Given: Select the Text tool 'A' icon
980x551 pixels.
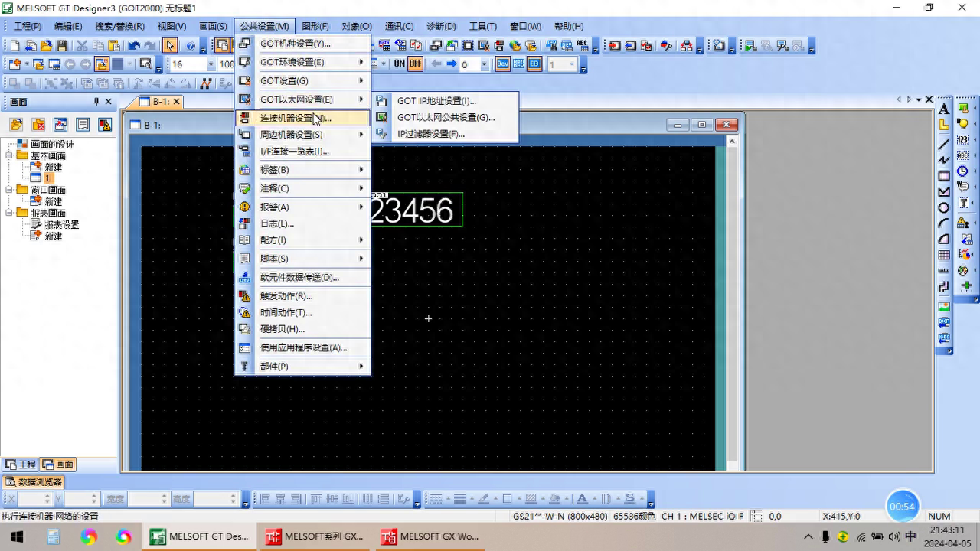Looking at the screenshot, I should coord(944,109).
